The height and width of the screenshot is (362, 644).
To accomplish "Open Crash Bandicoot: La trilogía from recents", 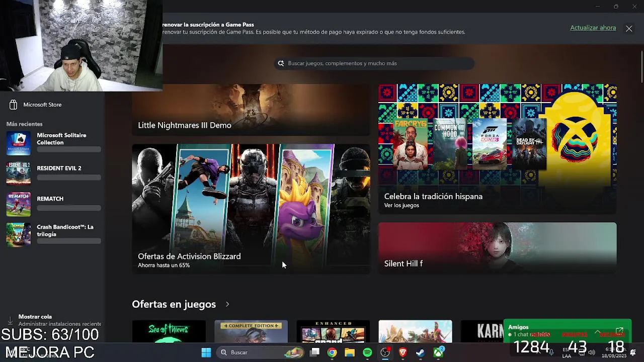I will pos(53,234).
